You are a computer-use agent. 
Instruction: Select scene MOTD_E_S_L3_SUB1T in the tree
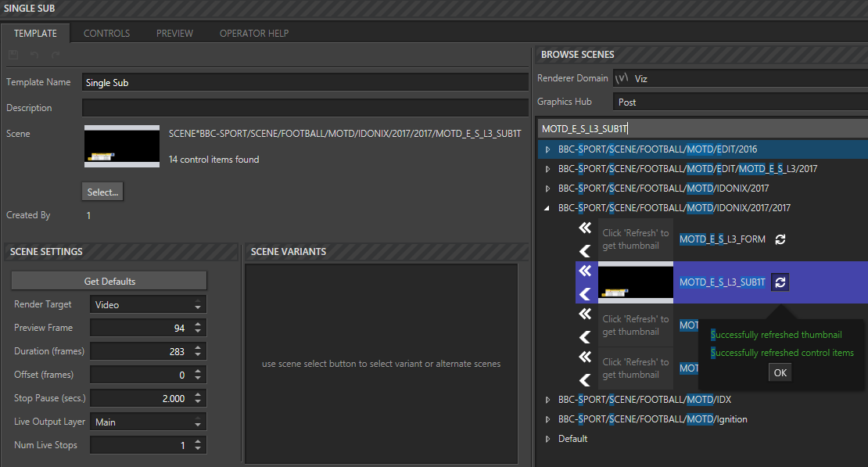point(723,282)
